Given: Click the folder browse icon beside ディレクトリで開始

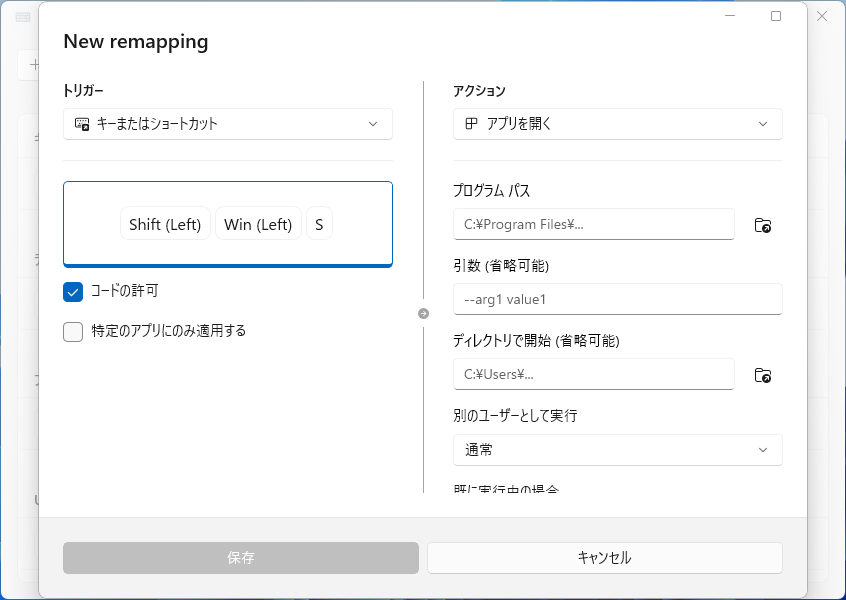Looking at the screenshot, I should [763, 375].
